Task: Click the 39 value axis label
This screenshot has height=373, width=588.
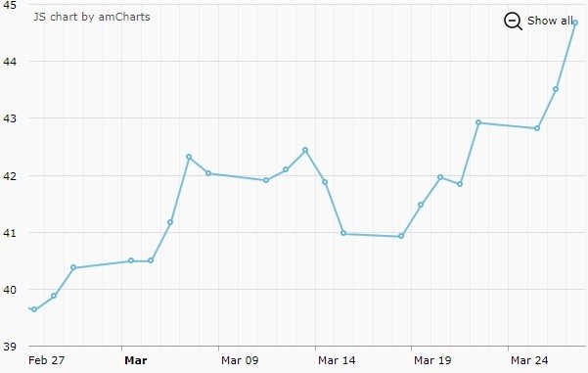Action: pos(10,347)
